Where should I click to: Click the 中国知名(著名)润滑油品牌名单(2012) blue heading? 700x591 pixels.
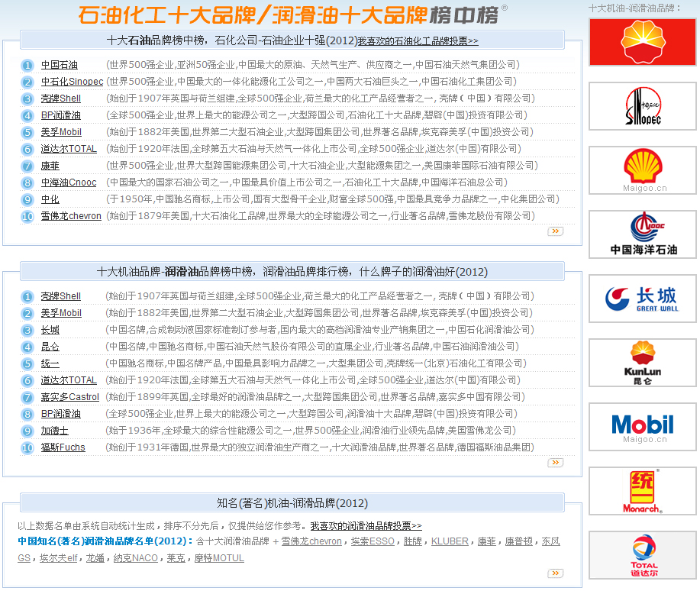coord(105,541)
